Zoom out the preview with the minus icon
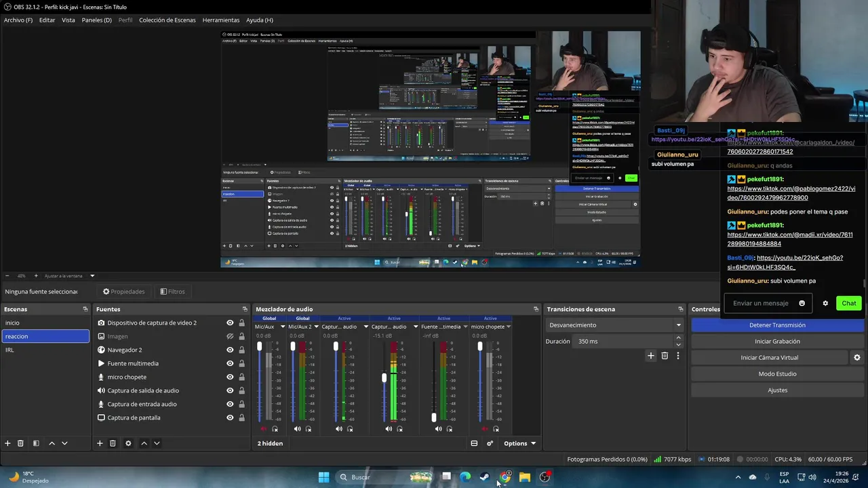 pyautogui.click(x=7, y=276)
